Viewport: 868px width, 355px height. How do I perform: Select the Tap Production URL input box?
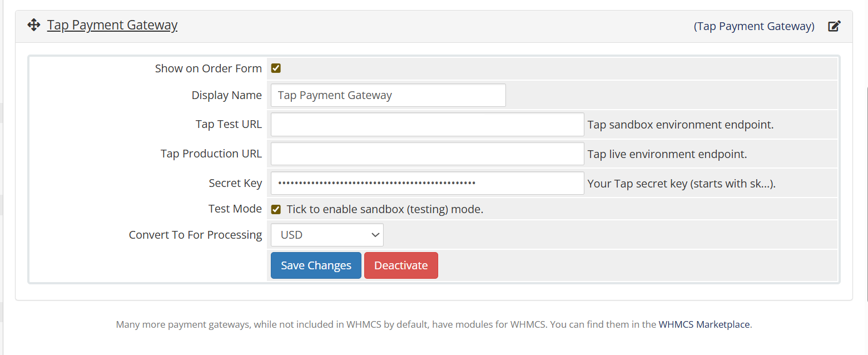click(427, 154)
